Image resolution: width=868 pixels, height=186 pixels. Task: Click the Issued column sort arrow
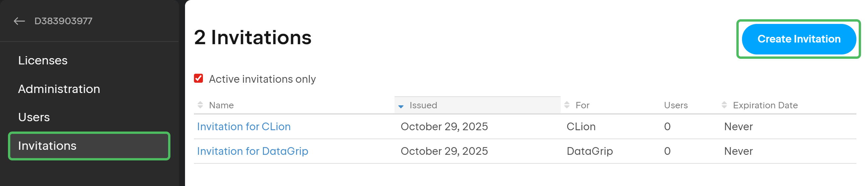401,106
